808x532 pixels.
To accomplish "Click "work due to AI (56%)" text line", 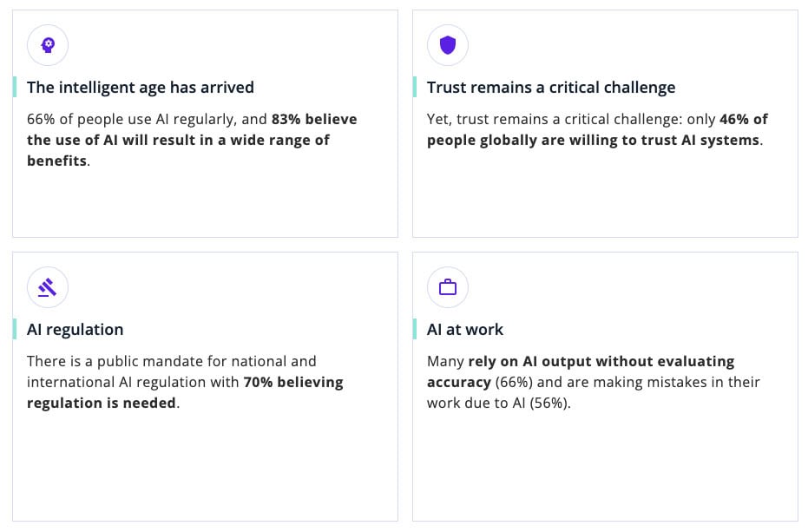I will pyautogui.click(x=499, y=404).
